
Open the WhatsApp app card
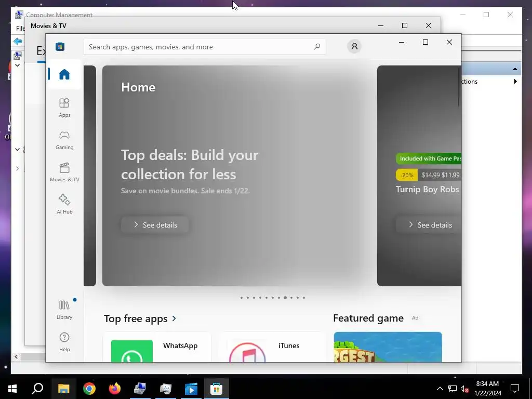157,347
